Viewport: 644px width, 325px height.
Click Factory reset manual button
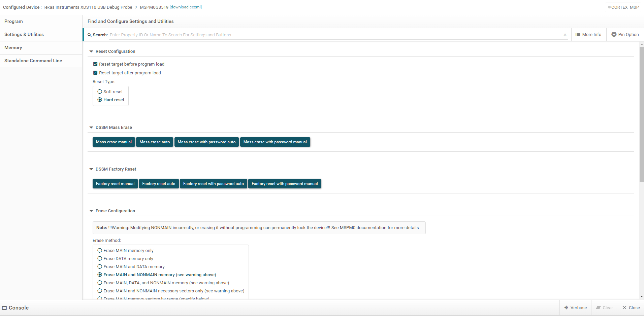115,184
